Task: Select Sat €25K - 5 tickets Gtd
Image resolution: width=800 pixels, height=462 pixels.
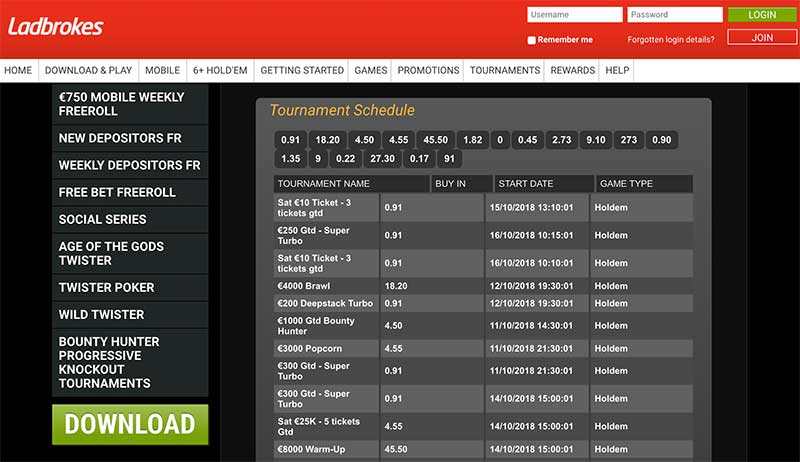Action: point(483,427)
